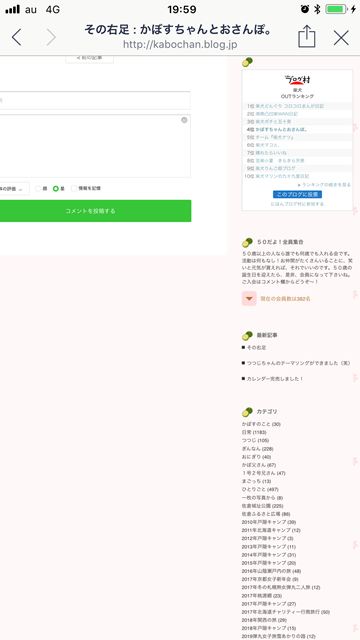Tap the page URL kabochan.blog.jp
This screenshot has width=360, height=640.
(x=180, y=44)
